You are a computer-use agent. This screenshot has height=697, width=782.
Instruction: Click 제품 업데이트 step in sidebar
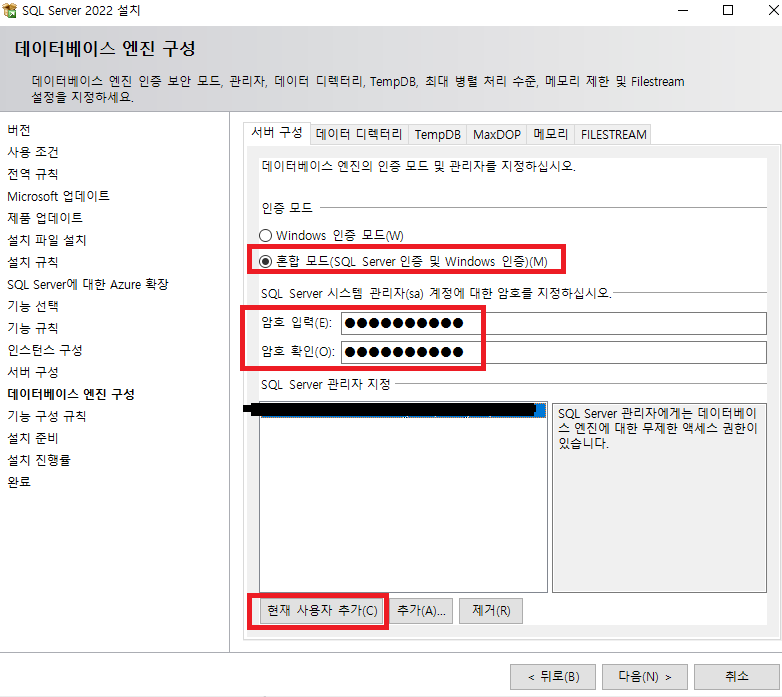click(x=45, y=218)
